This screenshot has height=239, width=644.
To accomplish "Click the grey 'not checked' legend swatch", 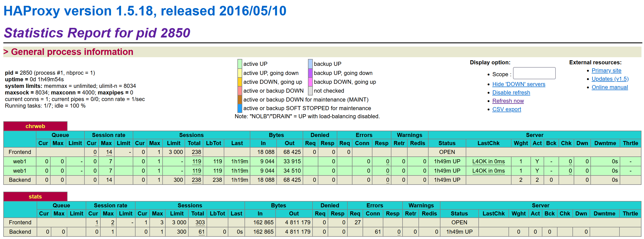I will coord(310,91).
